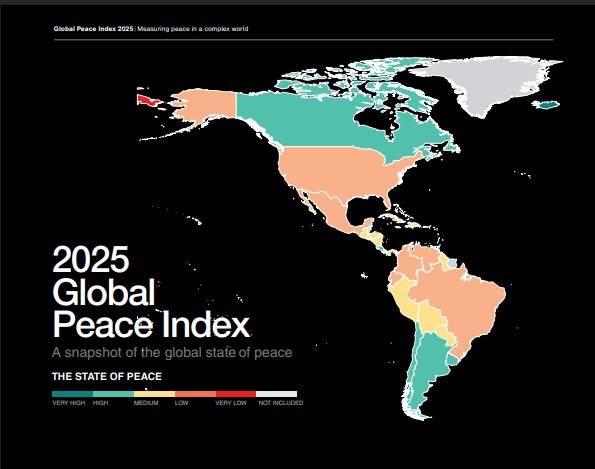Screen dimensions: 595x469
Task: Select the red Russian territory on map
Action: (148, 100)
